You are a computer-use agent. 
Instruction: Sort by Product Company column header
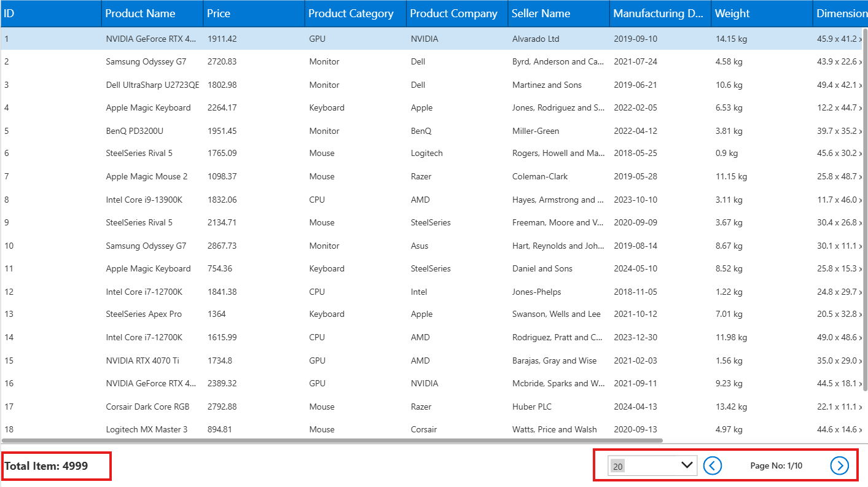pyautogui.click(x=457, y=14)
